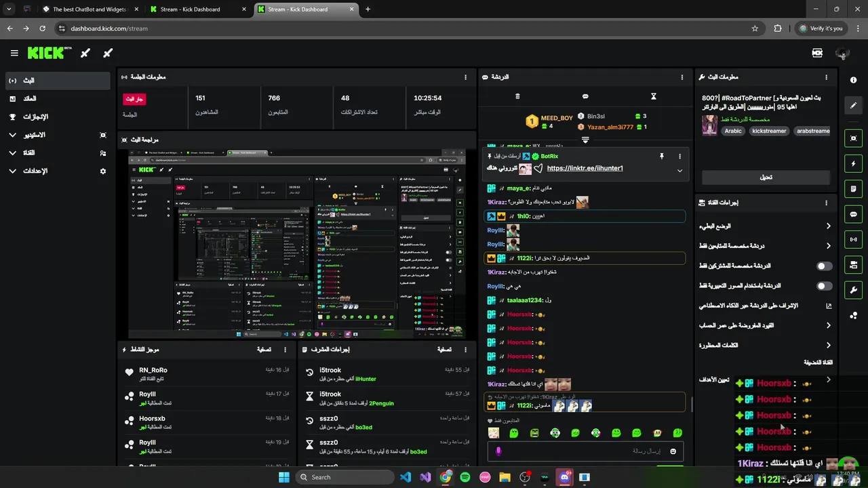Open Windows Start menu
The height and width of the screenshot is (488, 868).
click(x=283, y=477)
